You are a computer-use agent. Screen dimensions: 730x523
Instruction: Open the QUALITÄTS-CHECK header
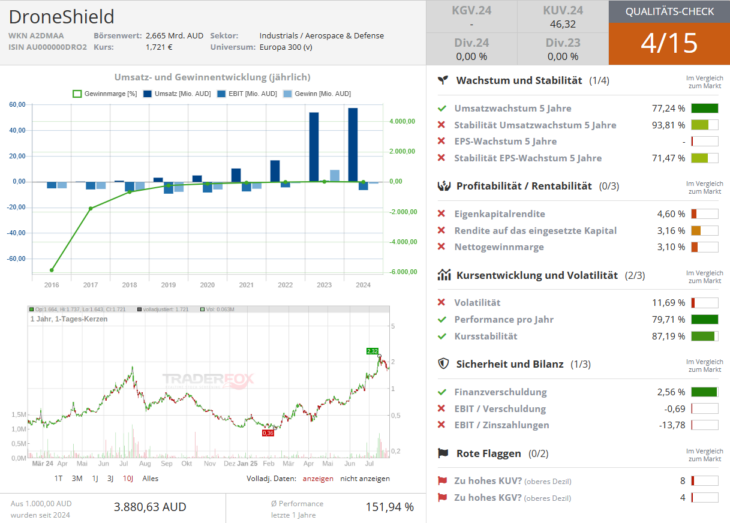click(669, 12)
